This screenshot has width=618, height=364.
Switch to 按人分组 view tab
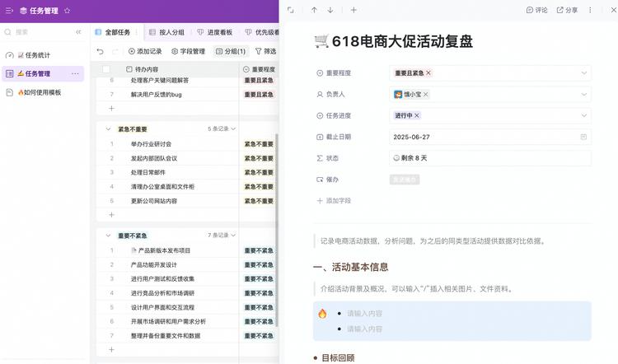(x=167, y=32)
